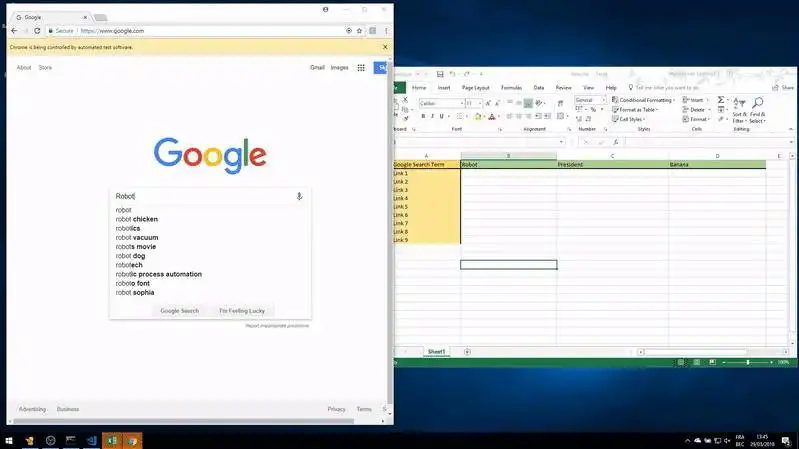Start voice search with the microphone icon
The height and width of the screenshot is (449, 799).
click(299, 196)
